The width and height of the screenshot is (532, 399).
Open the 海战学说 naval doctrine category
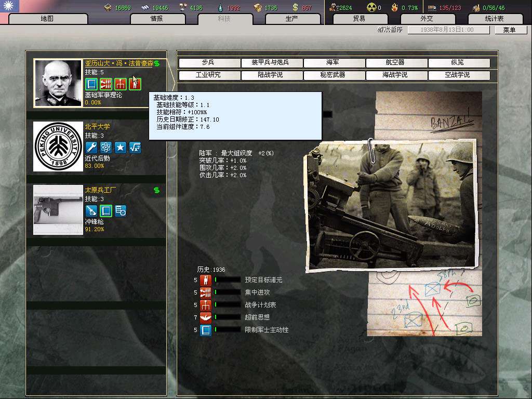[x=396, y=75]
